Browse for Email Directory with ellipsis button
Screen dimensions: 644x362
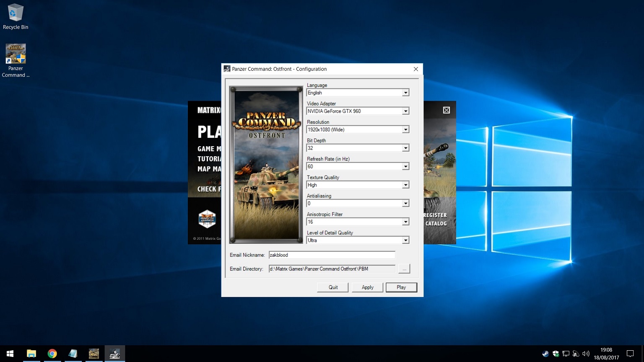[404, 269]
